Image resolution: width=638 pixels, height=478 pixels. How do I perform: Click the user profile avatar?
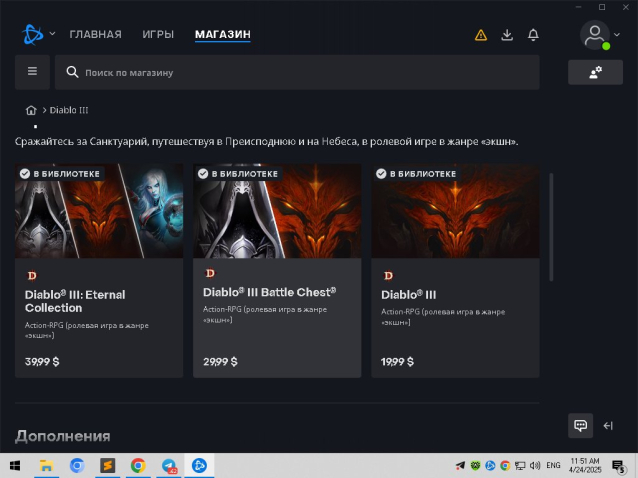pyautogui.click(x=595, y=35)
